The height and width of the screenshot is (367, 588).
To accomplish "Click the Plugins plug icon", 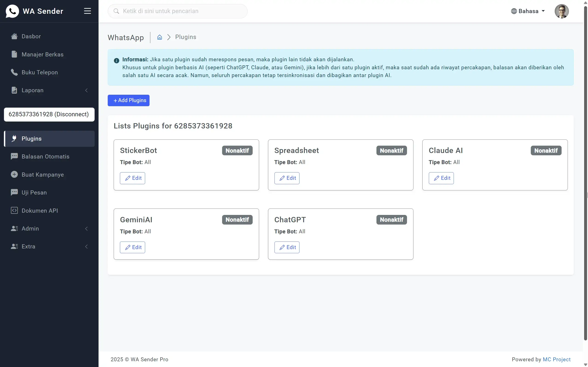I will (14, 138).
